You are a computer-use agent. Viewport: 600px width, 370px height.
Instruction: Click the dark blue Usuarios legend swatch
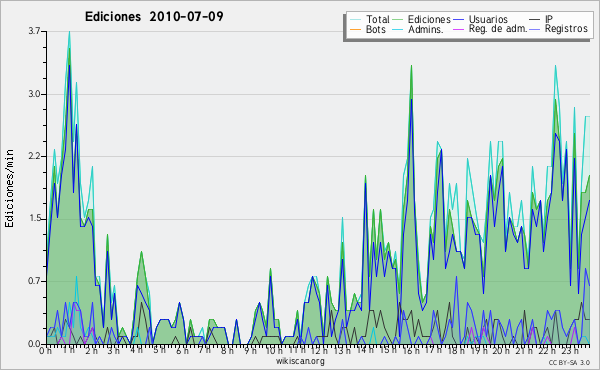[x=458, y=20]
